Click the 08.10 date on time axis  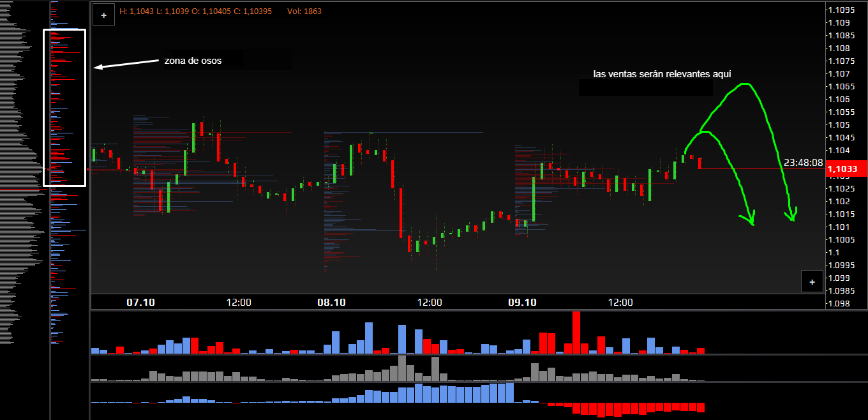pos(331,302)
